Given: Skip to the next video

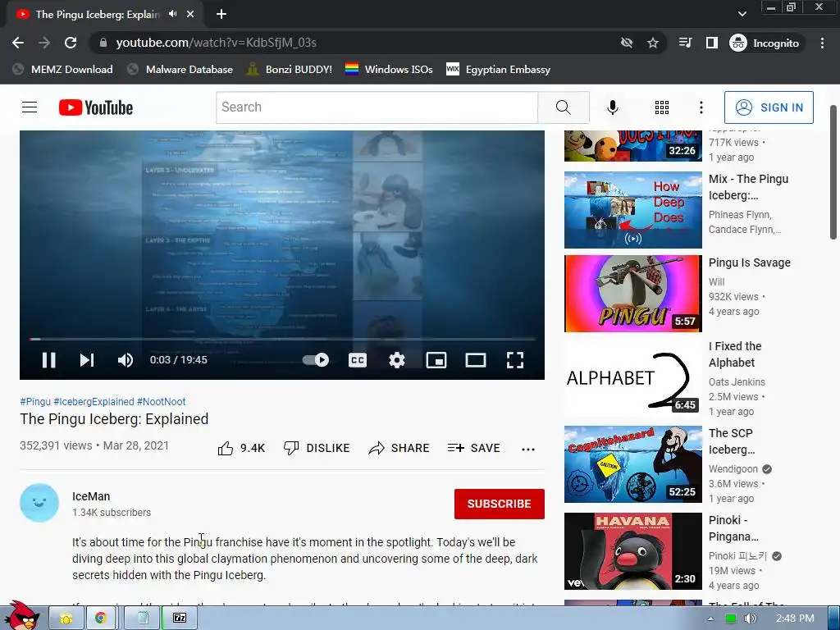Looking at the screenshot, I should coord(87,360).
